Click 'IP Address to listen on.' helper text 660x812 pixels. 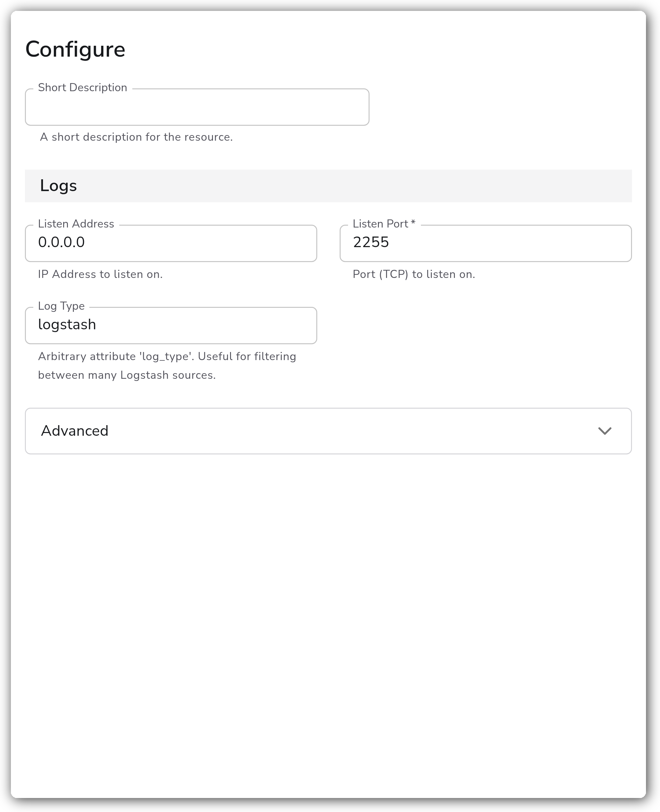click(x=100, y=274)
